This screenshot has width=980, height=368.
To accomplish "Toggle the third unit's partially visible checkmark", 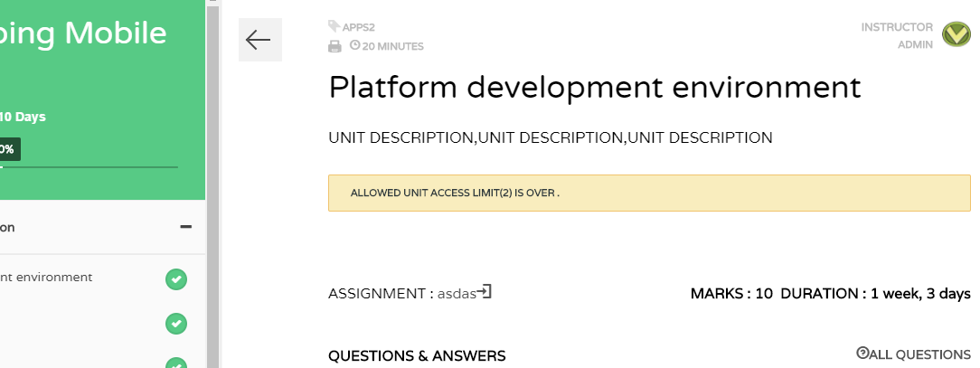I will [x=176, y=363].
